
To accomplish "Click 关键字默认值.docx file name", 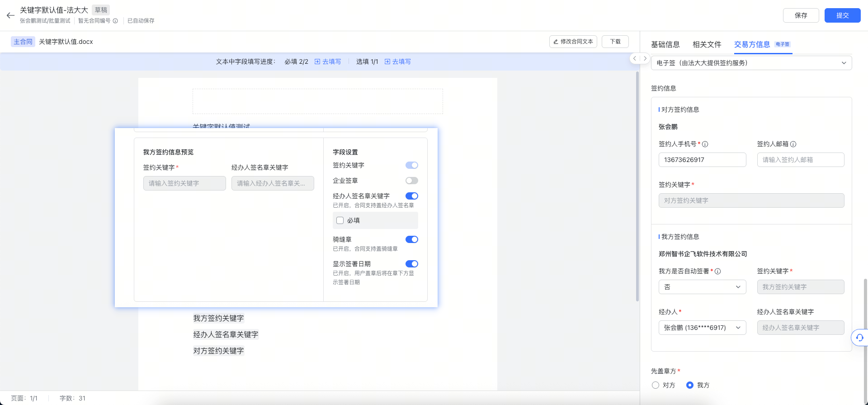I will [x=66, y=42].
